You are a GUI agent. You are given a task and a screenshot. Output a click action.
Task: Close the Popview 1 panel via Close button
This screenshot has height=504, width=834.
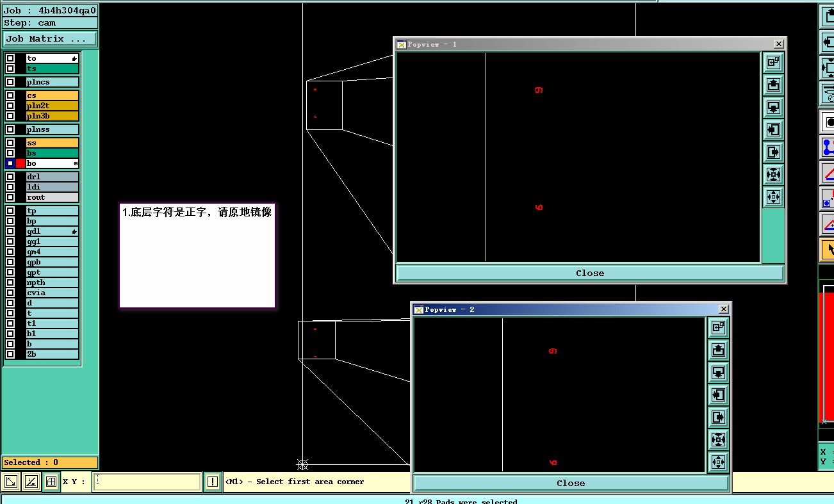tap(590, 273)
